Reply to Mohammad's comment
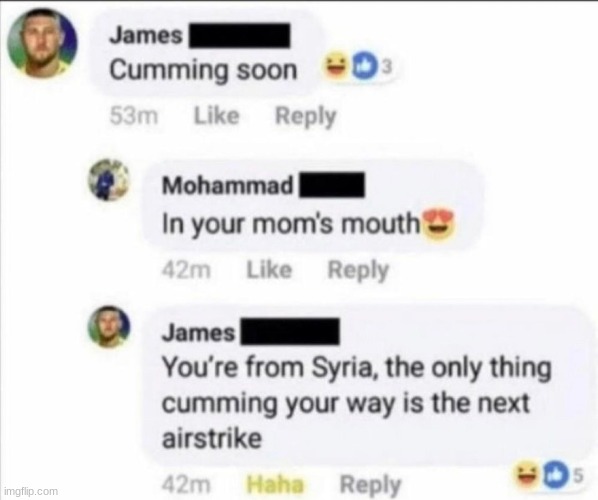The image size is (598, 500). click(x=358, y=270)
